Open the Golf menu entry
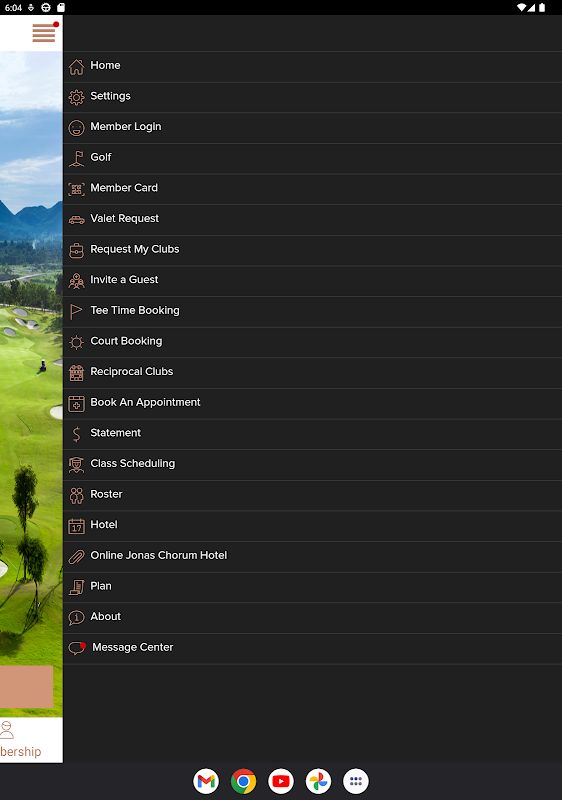The height and width of the screenshot is (800, 562). click(x=313, y=159)
